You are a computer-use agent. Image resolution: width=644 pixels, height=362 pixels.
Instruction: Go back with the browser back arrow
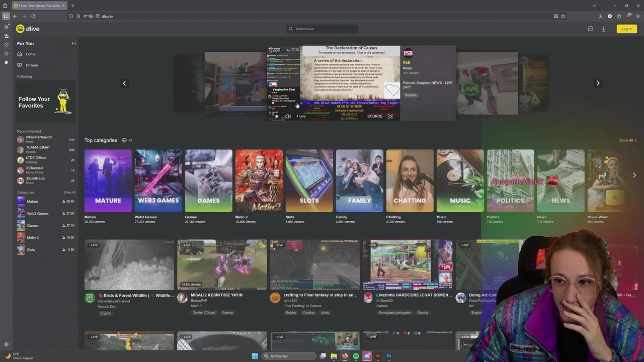point(15,16)
